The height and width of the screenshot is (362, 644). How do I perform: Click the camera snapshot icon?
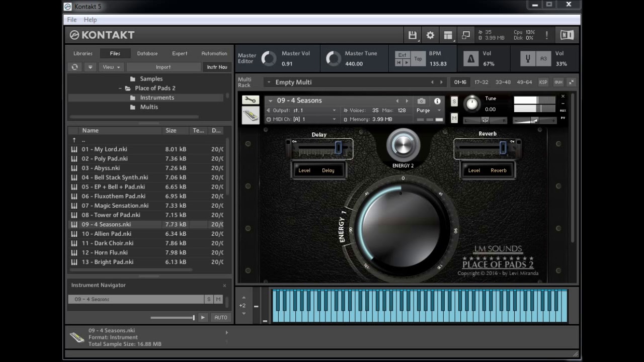click(x=422, y=101)
